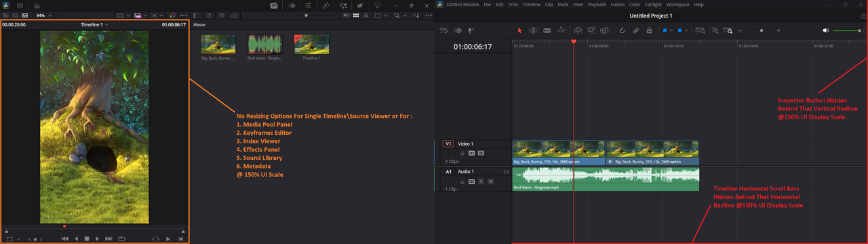Open the media pool sort order dropdown
This screenshot has height=244, width=868.
(416, 16)
